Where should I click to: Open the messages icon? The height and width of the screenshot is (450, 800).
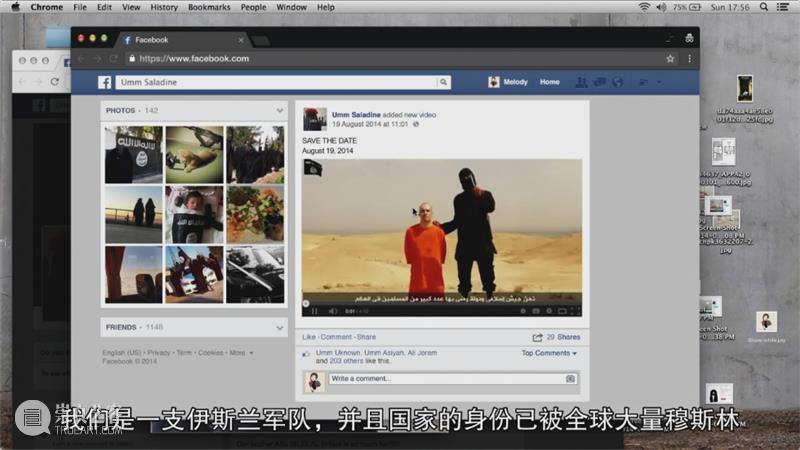click(599, 82)
